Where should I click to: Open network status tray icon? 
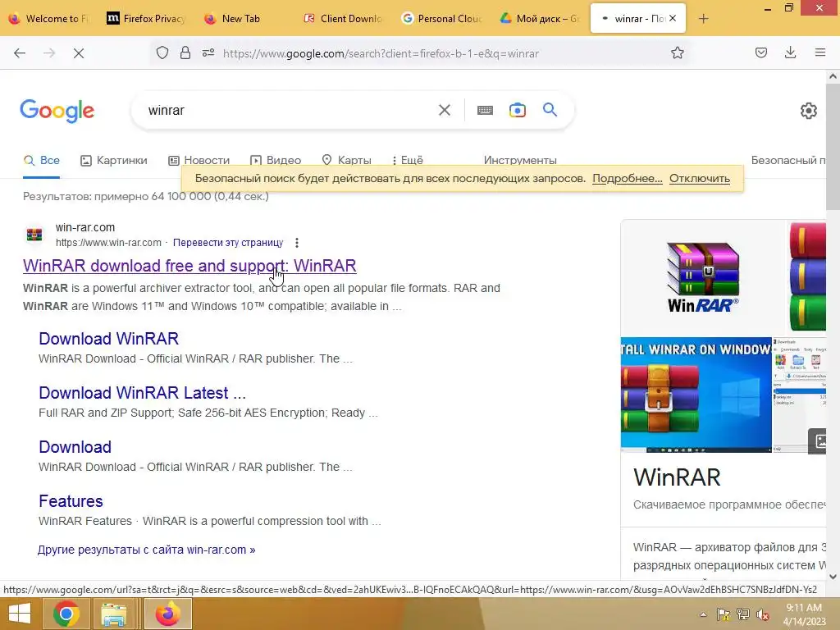[x=743, y=614]
